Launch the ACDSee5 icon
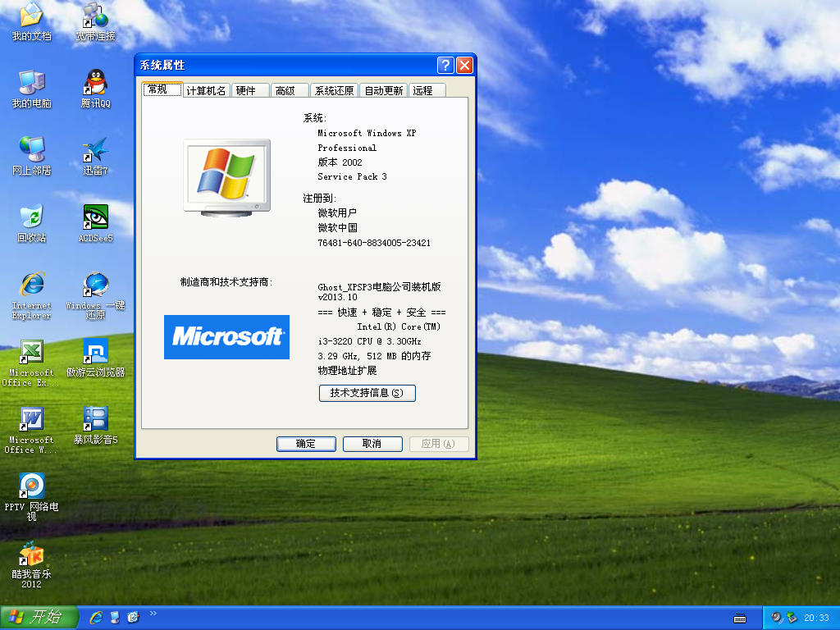This screenshot has width=840, height=630. (95, 223)
